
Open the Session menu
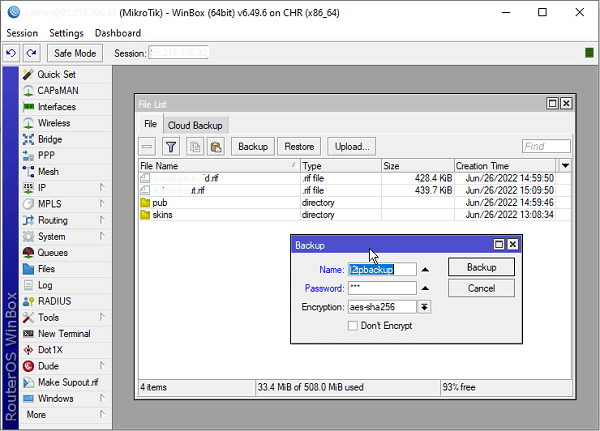coord(22,33)
